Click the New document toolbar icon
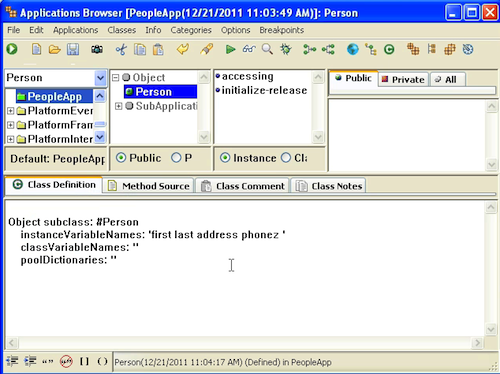 (x=36, y=49)
